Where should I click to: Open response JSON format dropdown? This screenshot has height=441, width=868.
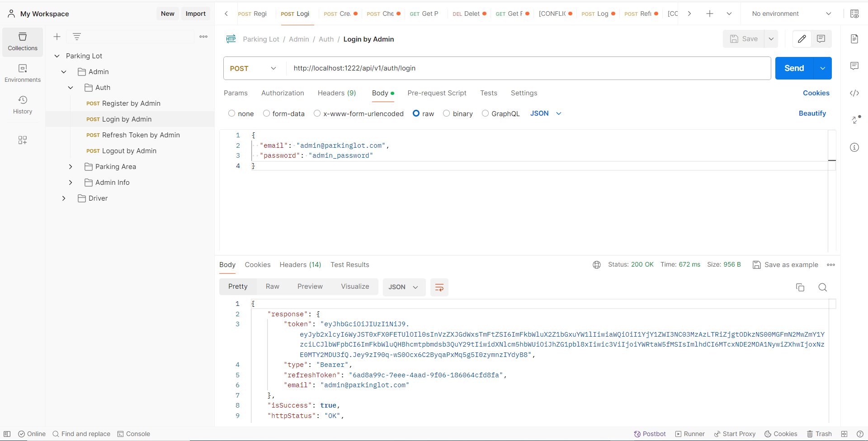click(404, 287)
